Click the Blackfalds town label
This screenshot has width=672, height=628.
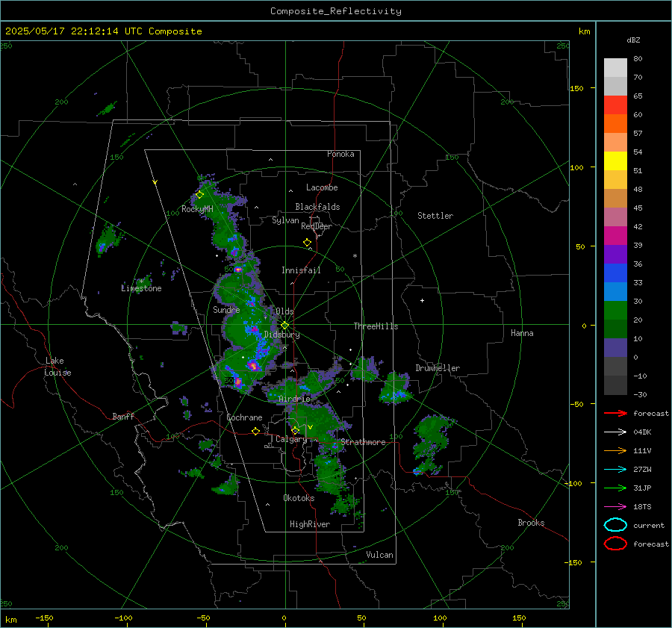[317, 207]
